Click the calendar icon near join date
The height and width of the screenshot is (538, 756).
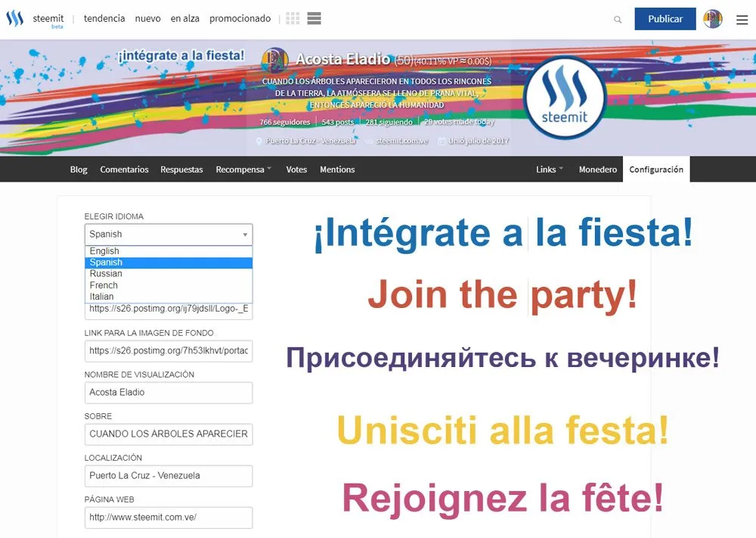[x=442, y=141]
